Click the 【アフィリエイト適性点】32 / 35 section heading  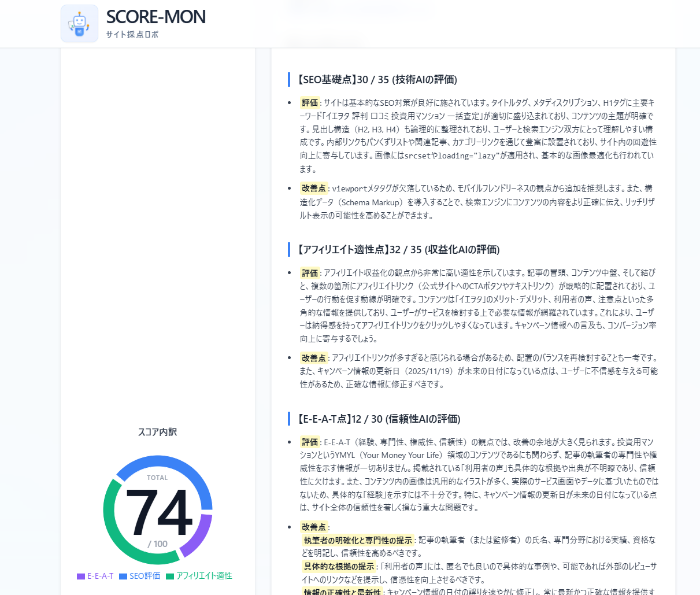[x=399, y=250]
